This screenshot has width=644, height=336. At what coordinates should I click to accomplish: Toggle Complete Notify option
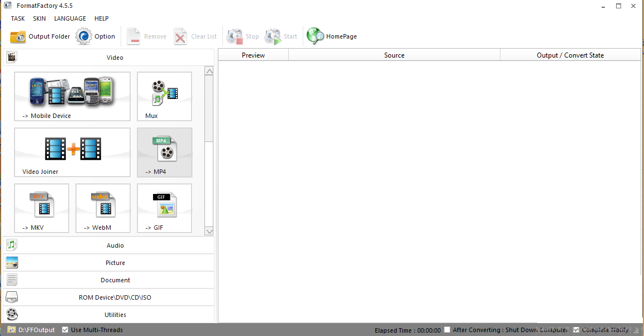click(x=576, y=330)
